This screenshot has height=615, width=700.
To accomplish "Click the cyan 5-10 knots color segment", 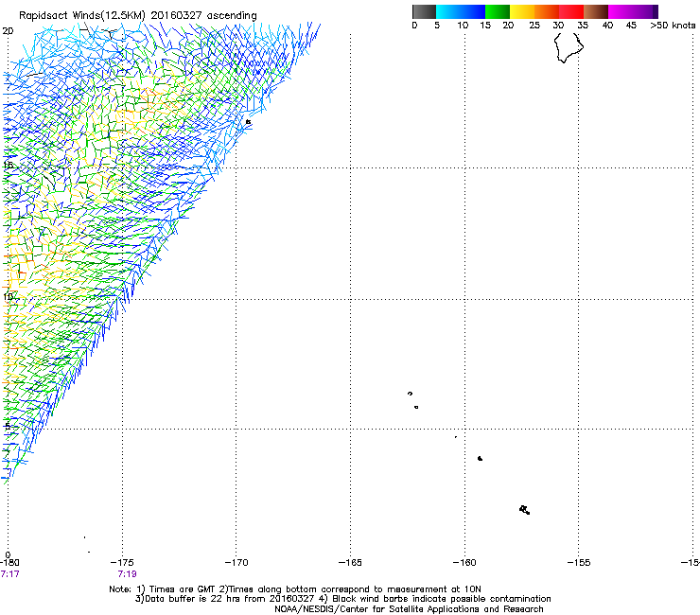I will (448, 11).
